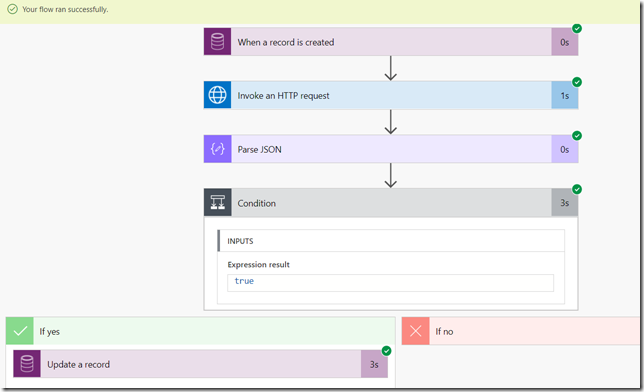Expand the 'Invoke an HTTP request' step

coord(391,95)
